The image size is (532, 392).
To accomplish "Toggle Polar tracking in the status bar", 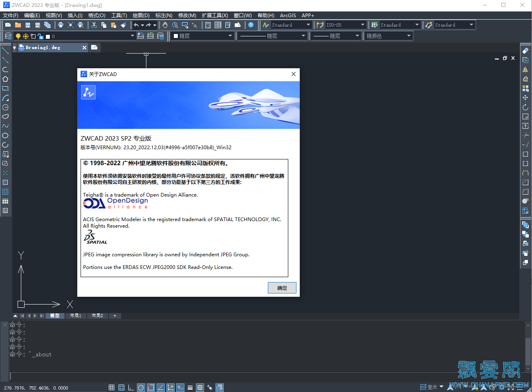I will click(141, 388).
